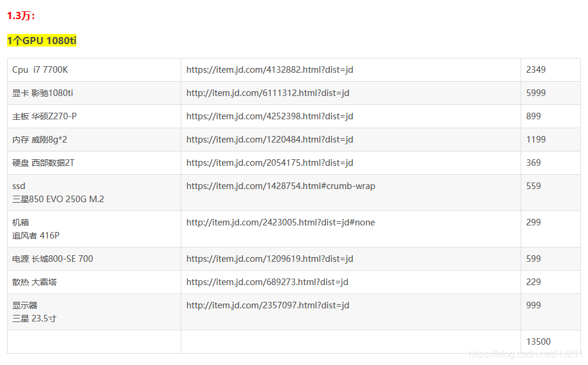Screen dimensions: 588x365
Task: Click the price 2349
Action: point(536,70)
